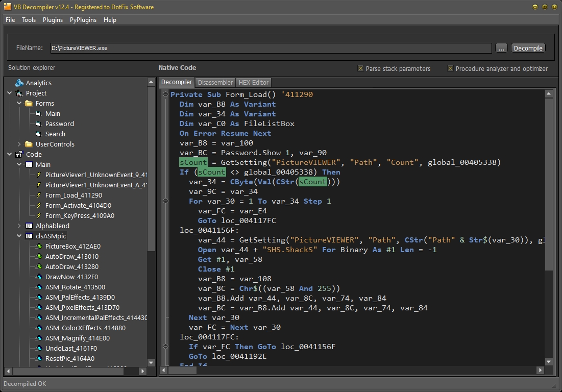Select ASM_IncrementalPalEffects item in the tree
The width and height of the screenshot is (562, 392).
[95, 318]
